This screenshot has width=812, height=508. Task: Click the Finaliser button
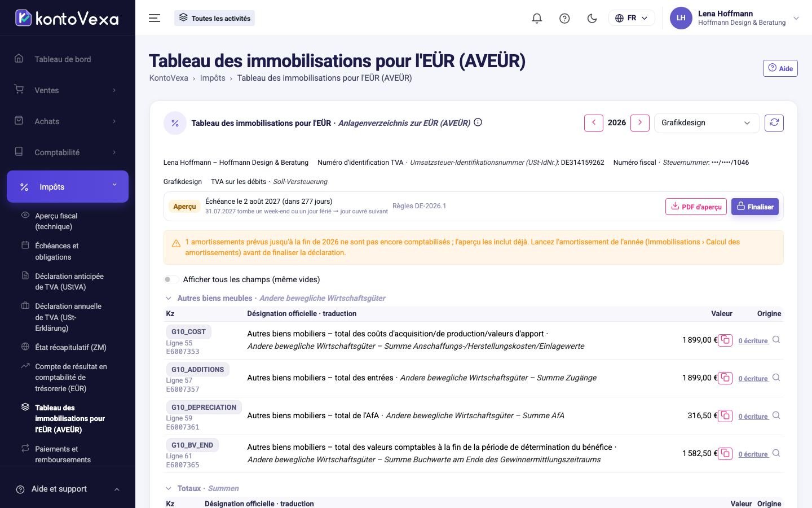[x=755, y=207]
